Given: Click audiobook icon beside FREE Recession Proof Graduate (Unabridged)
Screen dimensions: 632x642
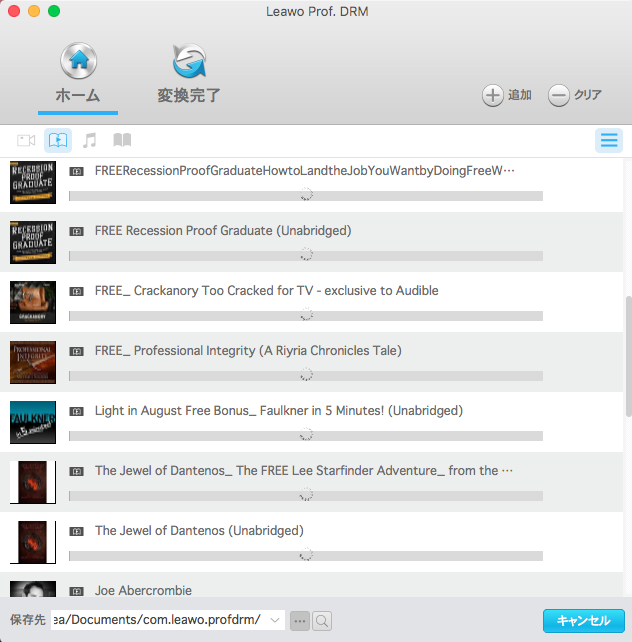Looking at the screenshot, I should pos(77,232).
